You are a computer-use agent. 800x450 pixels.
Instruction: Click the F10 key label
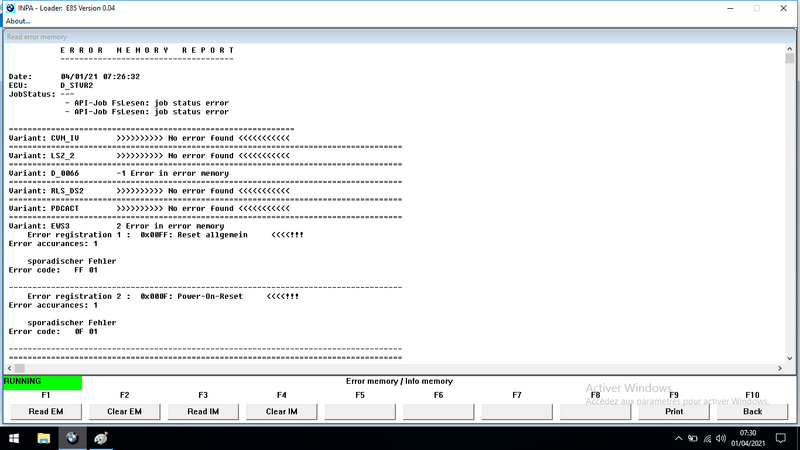tap(753, 395)
